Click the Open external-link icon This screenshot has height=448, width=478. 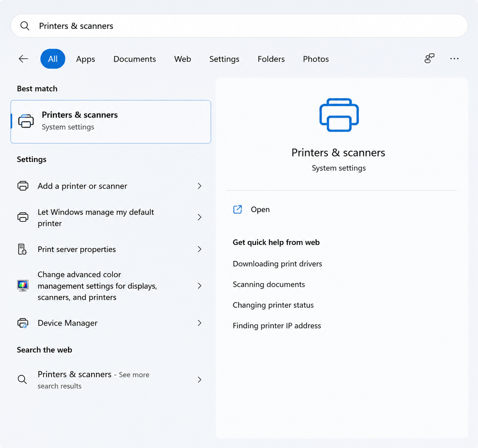(238, 209)
